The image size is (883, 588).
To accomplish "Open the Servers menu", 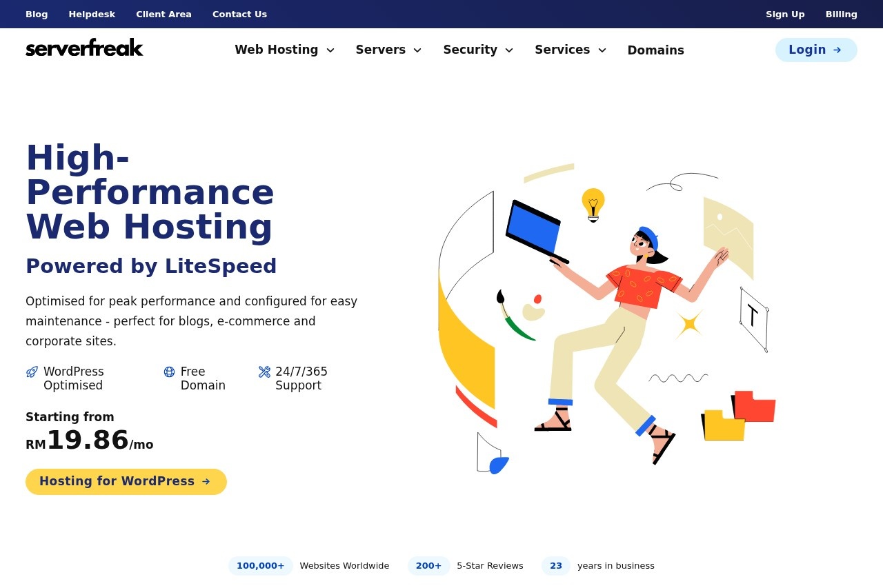I will point(388,50).
